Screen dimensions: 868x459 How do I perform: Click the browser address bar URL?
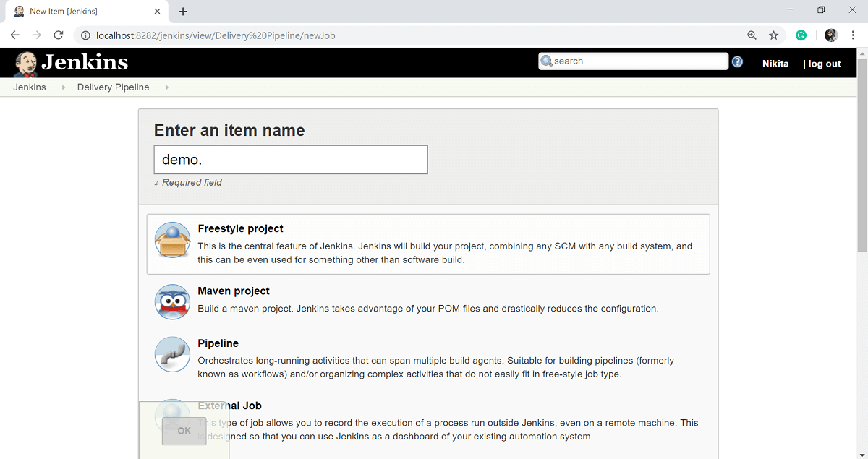[x=216, y=35]
